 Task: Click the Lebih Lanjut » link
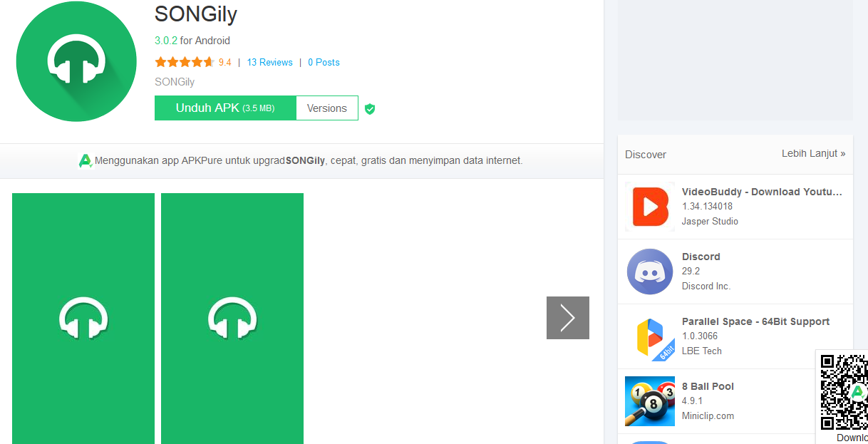tap(814, 153)
